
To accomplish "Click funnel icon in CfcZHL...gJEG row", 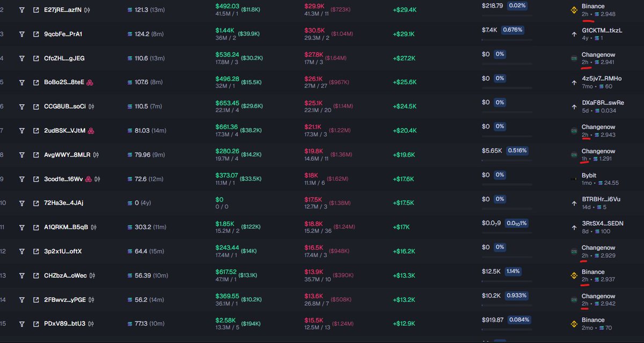I will 21,58.
